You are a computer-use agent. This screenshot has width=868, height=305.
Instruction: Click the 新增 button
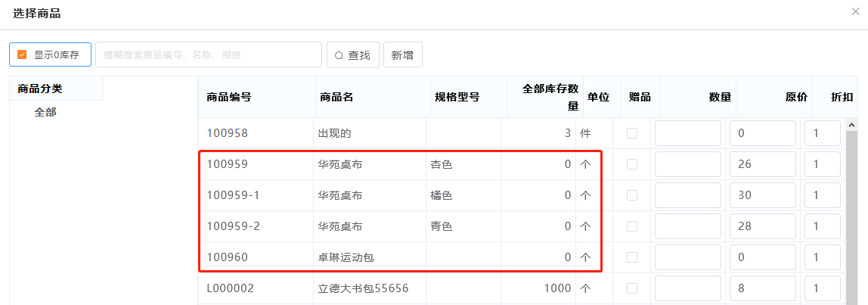(x=402, y=54)
